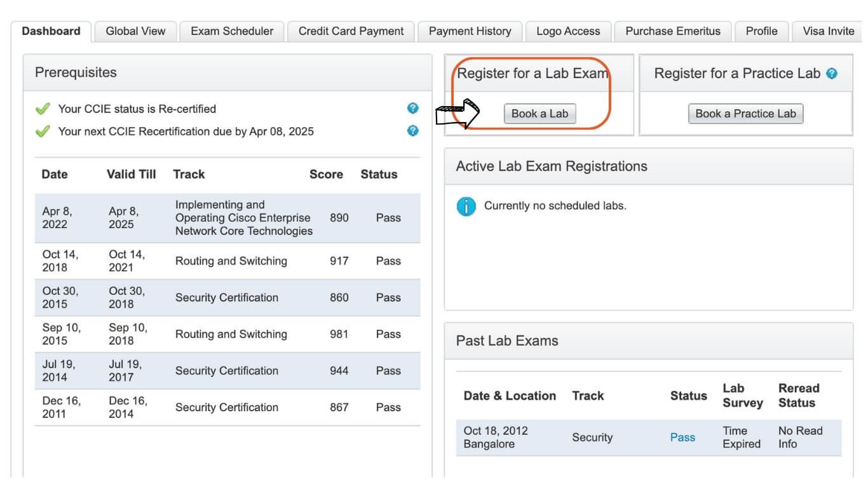The height and width of the screenshot is (488, 868).
Task: Click help icon next to Register for a Practice Lab
Action: [x=831, y=73]
